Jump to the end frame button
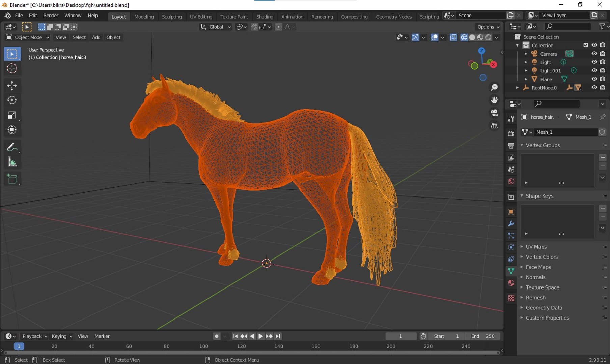Image resolution: width=610 pixels, height=364 pixels. coord(278,336)
